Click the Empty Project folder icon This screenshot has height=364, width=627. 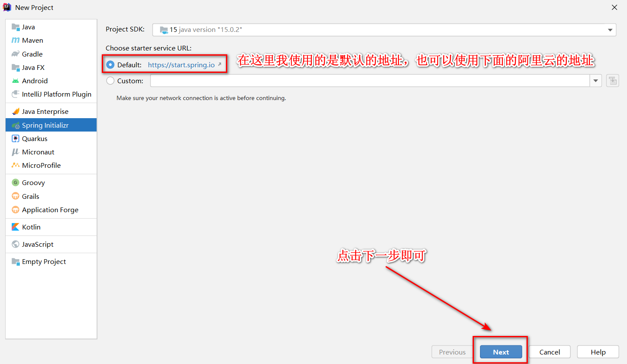point(16,262)
